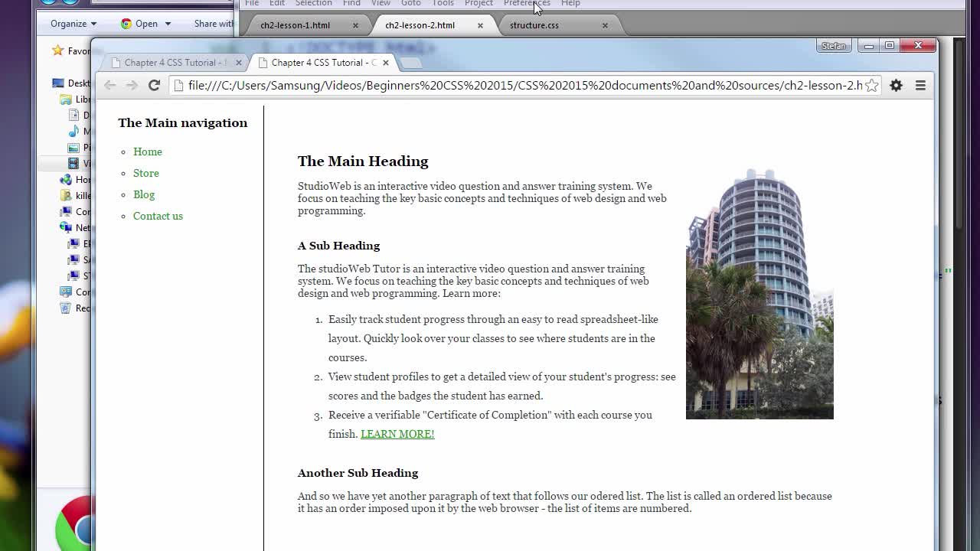Viewport: 980px width, 551px height.
Task: Switch to ch2-lesson-1.html editor tab
Action: [295, 25]
